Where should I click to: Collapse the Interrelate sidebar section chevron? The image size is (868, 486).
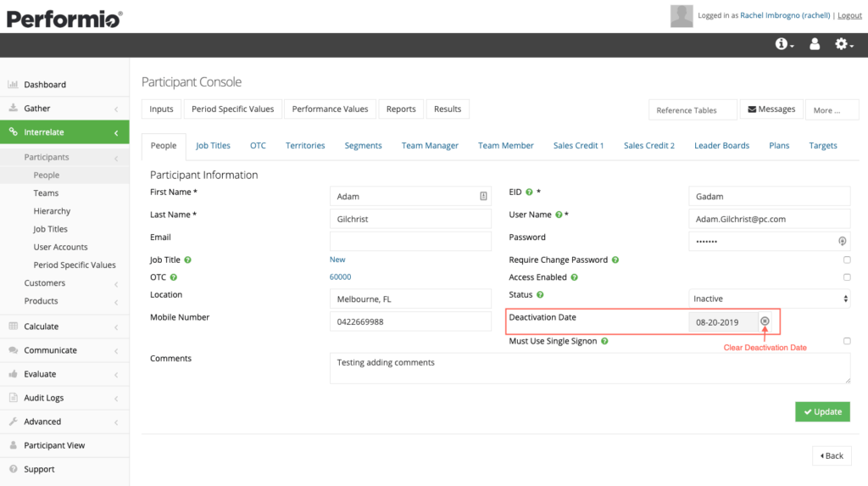pyautogui.click(x=116, y=132)
